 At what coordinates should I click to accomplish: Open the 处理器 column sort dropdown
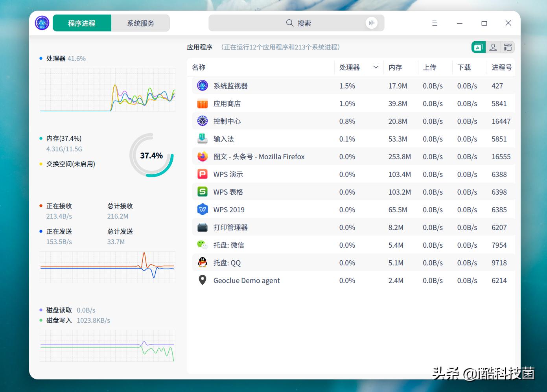point(375,67)
